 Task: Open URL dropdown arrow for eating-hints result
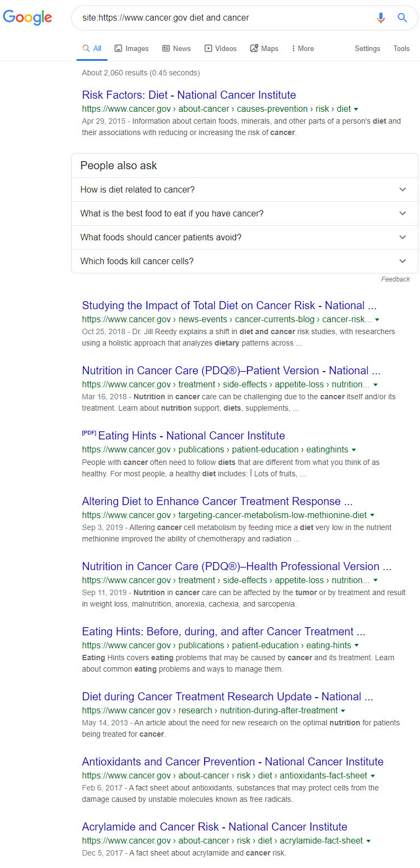[x=357, y=646]
